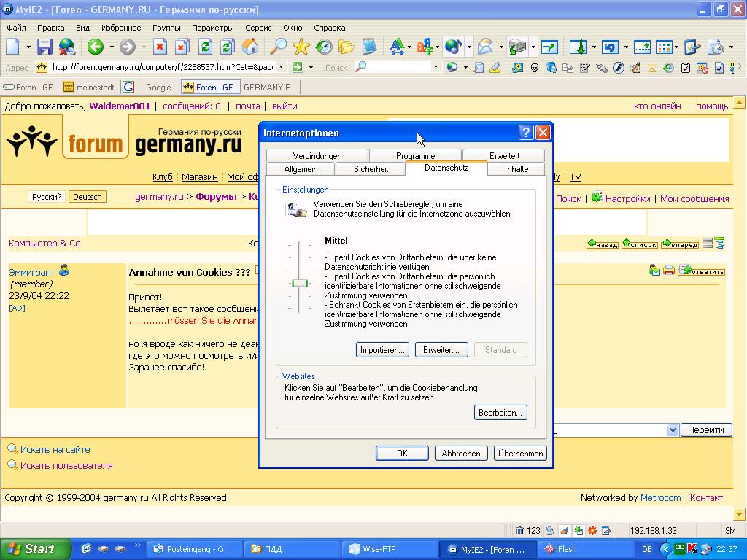Click the highlighter icon beside the search box
Viewport: 747px width, 560px height.
(495, 68)
